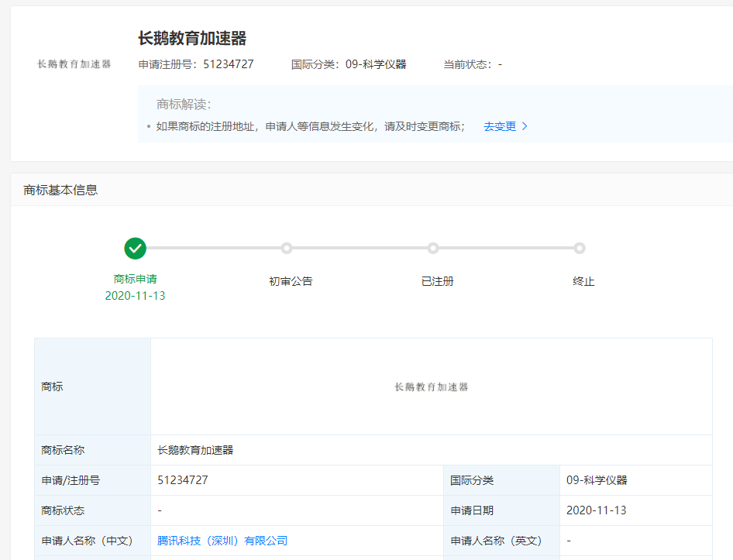Click the green checkmark on the 商标申请 step

point(135,248)
